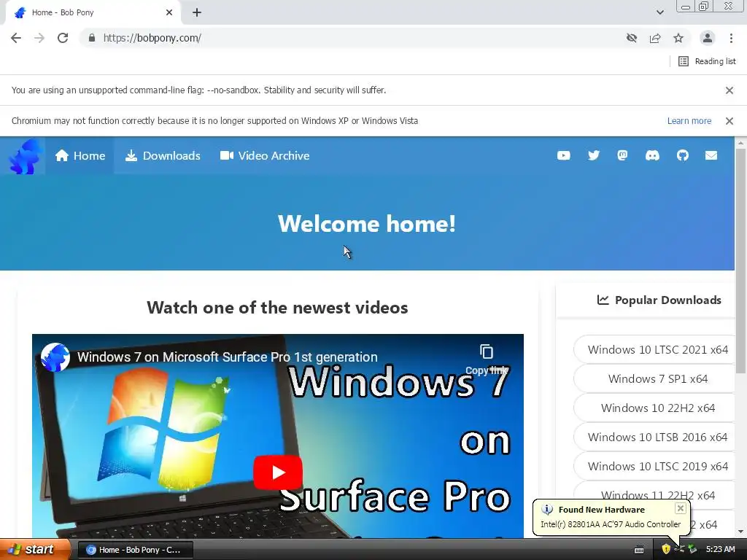747x560 pixels.
Task: Click the scrollbar down arrow
Action: (x=740, y=532)
